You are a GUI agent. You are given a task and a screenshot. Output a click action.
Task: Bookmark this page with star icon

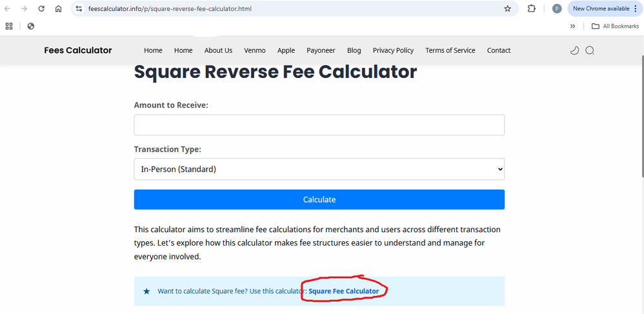pos(507,9)
